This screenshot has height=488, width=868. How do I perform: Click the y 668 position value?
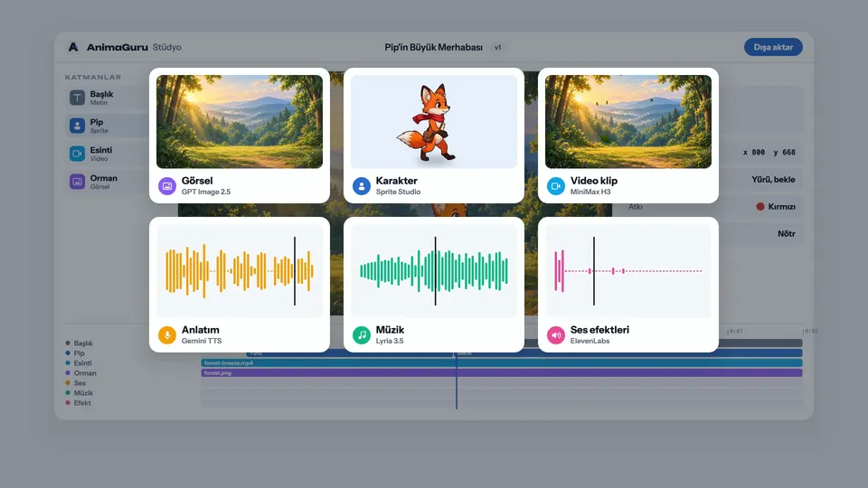785,152
